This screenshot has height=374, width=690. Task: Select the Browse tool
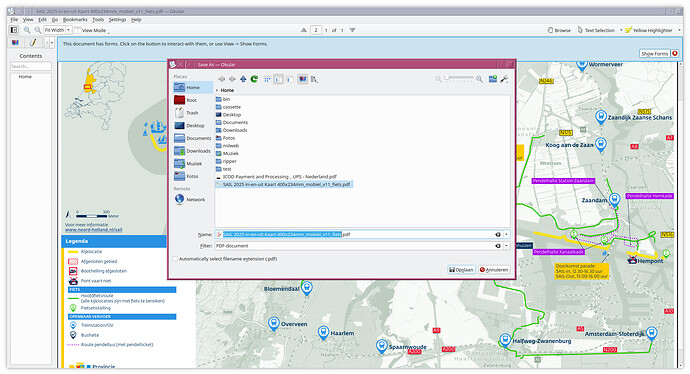click(559, 30)
